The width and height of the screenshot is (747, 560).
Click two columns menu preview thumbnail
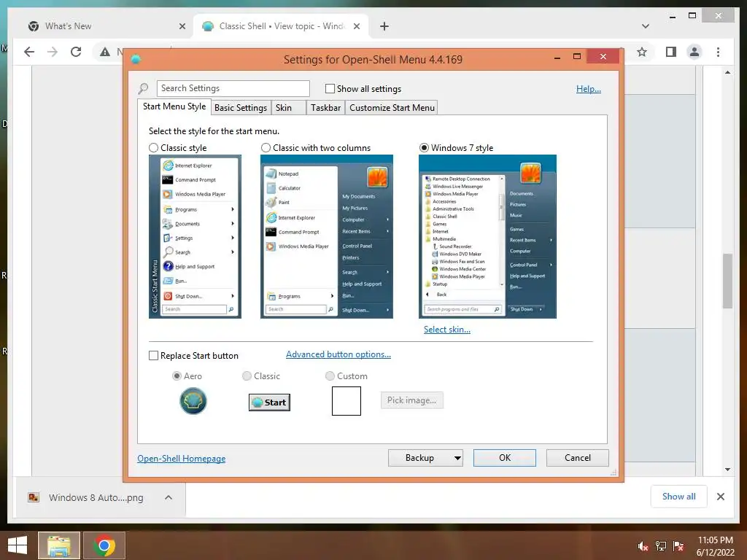(327, 237)
